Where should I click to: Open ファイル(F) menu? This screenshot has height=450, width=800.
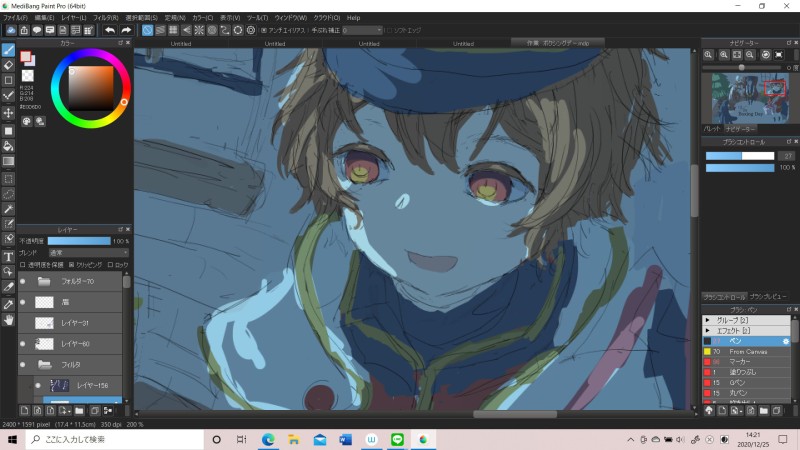(x=15, y=17)
